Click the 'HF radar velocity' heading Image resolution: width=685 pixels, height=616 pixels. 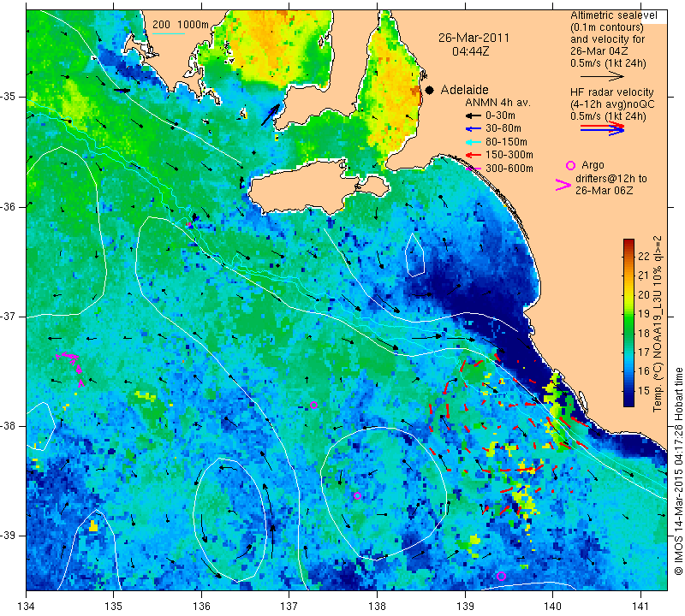(x=611, y=92)
